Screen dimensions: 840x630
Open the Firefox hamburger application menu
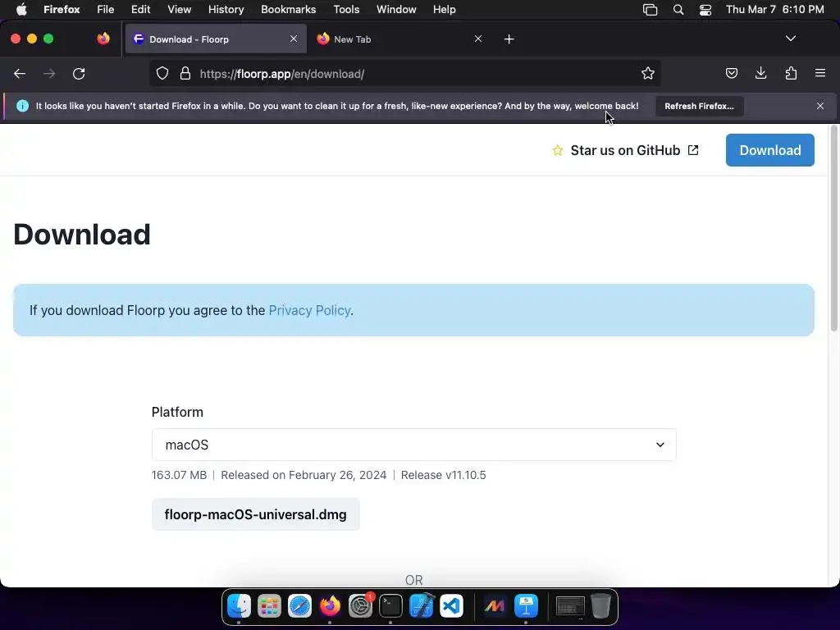pos(820,73)
